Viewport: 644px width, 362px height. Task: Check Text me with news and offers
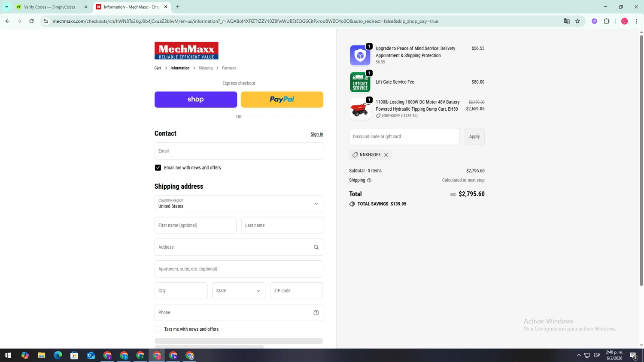tap(158, 329)
